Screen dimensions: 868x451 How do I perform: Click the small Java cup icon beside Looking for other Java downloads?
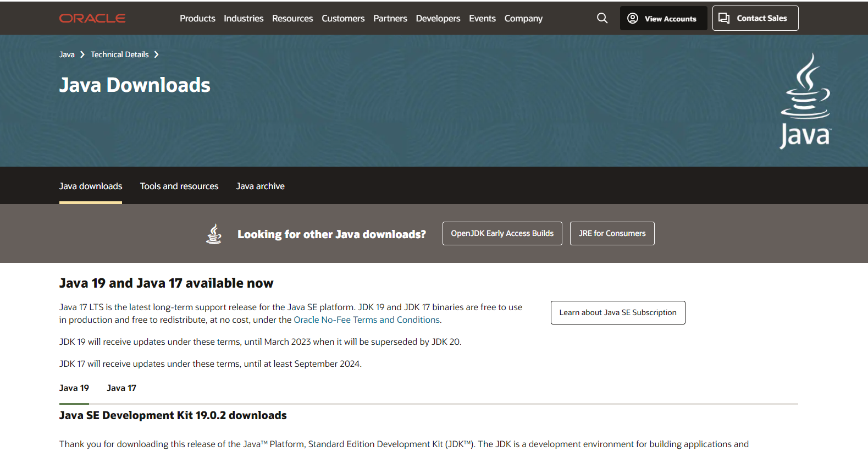tap(214, 234)
